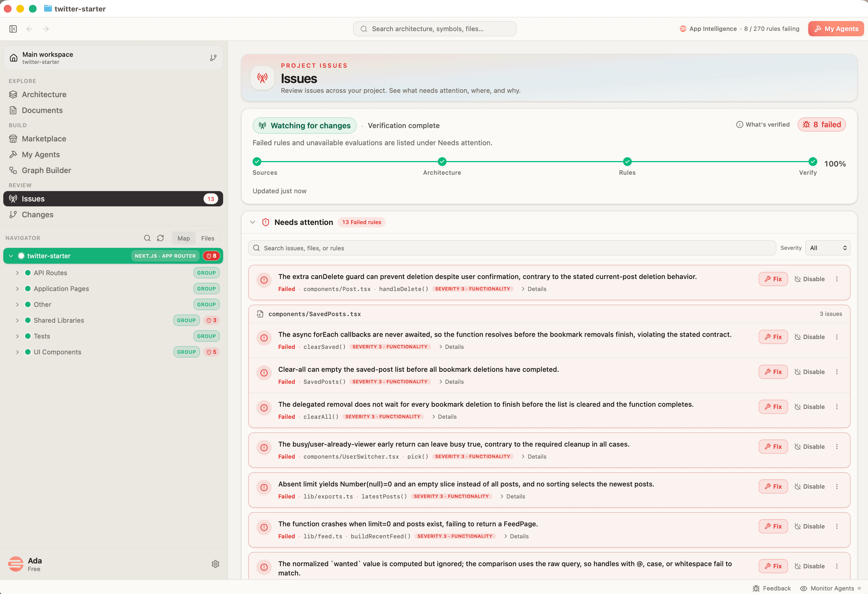Expand the Shared Libraries group
Viewport: 868px width, 594px height.
(17, 320)
